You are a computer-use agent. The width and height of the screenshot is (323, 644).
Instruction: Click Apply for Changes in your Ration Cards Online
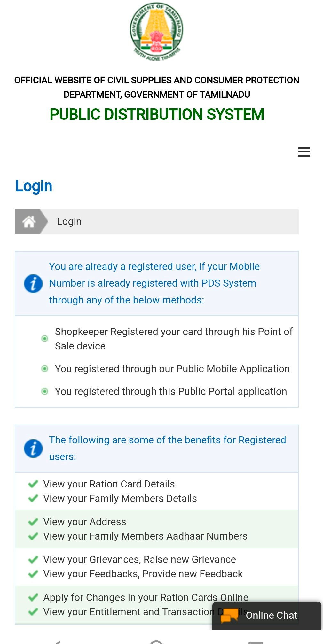click(x=146, y=597)
